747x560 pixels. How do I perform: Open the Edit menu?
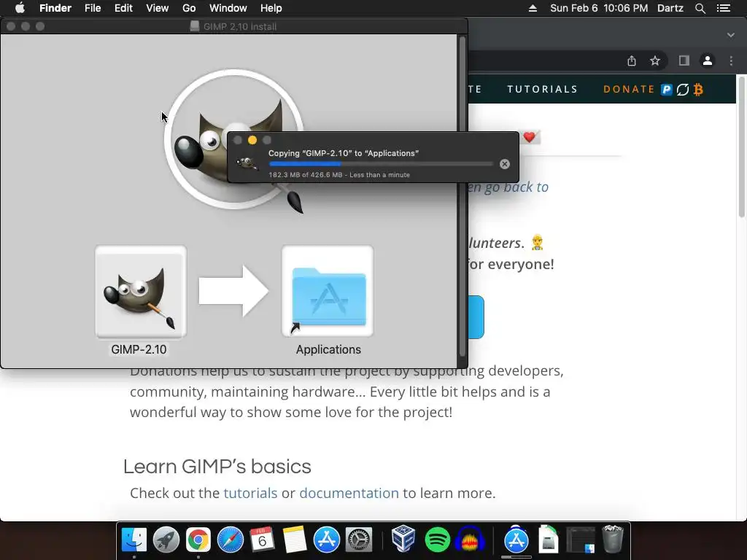pos(123,8)
